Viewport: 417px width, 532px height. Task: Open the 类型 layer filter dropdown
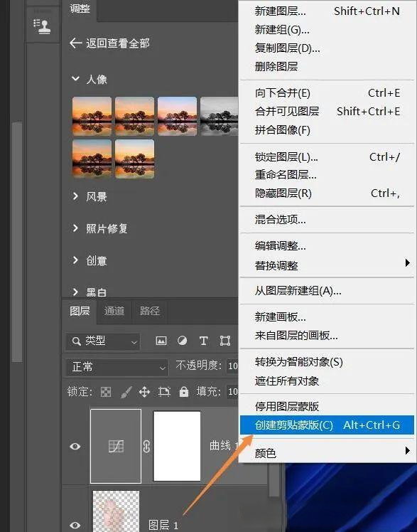click(x=102, y=341)
